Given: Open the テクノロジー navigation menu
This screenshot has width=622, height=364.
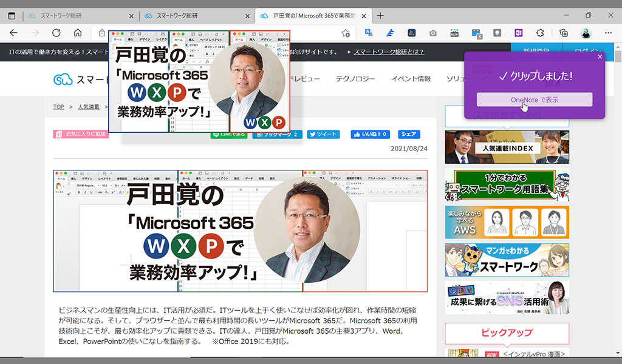Looking at the screenshot, I should [x=355, y=79].
